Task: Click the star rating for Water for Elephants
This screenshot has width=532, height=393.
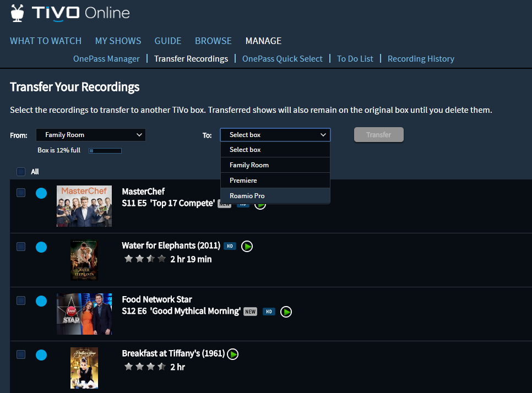Action: 145,259
